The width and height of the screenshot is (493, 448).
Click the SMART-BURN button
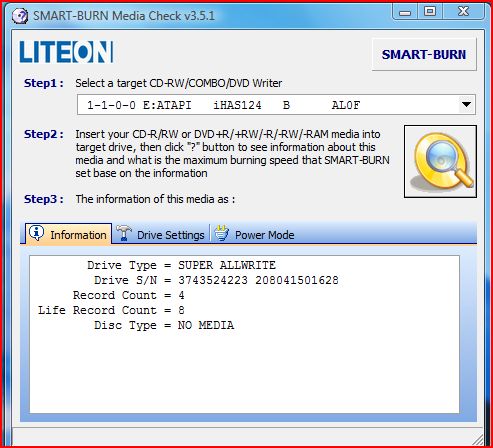(x=424, y=54)
